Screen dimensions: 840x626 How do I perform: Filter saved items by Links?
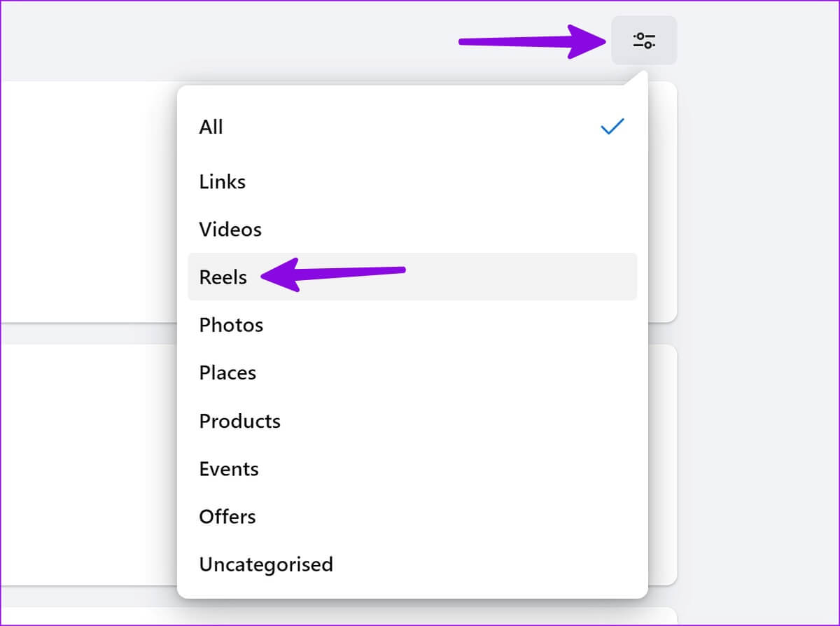pos(412,182)
